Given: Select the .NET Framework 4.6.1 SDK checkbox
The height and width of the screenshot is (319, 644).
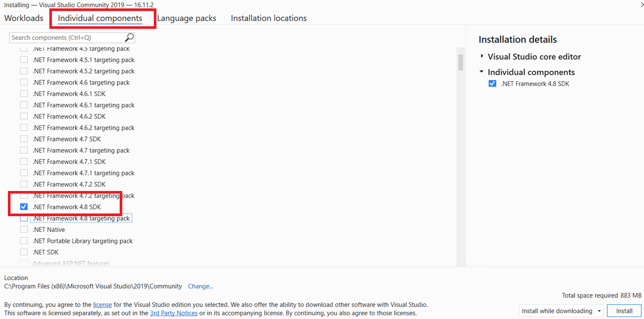Looking at the screenshot, I should click(24, 94).
